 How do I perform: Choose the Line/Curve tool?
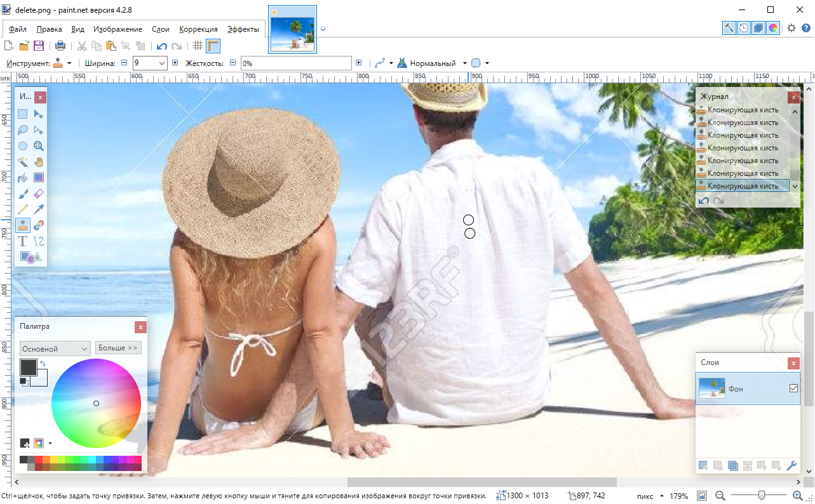pyautogui.click(x=39, y=241)
